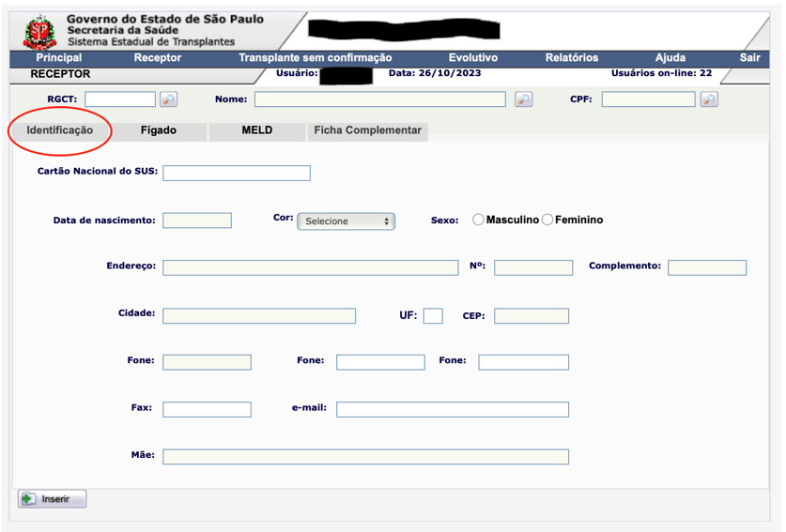Open the Cor dropdown list
Image resolution: width=786 pixels, height=532 pixels.
(x=346, y=221)
